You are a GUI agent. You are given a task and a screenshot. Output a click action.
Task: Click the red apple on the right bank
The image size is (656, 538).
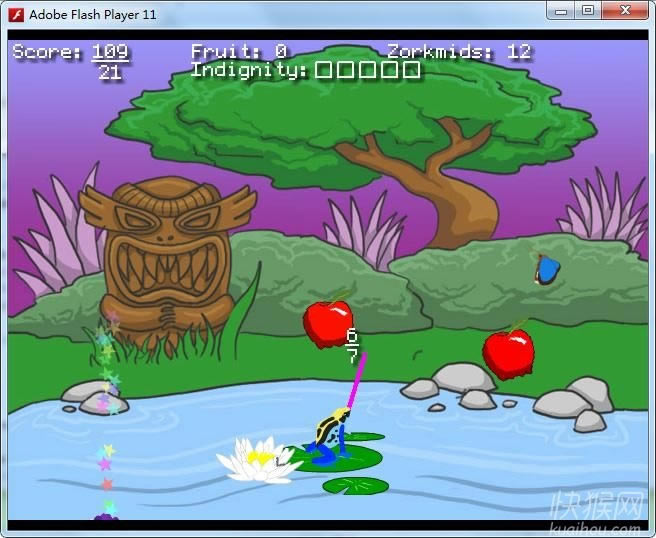coord(508,353)
